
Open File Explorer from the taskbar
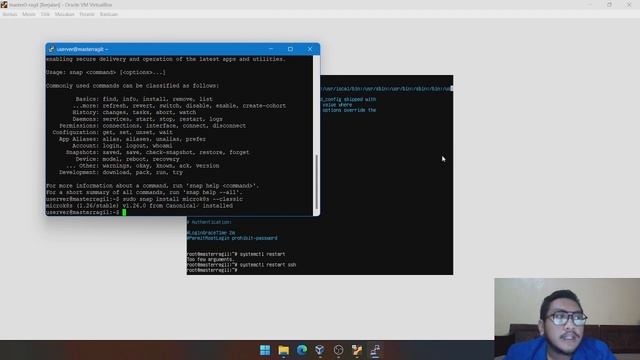[x=284, y=350]
